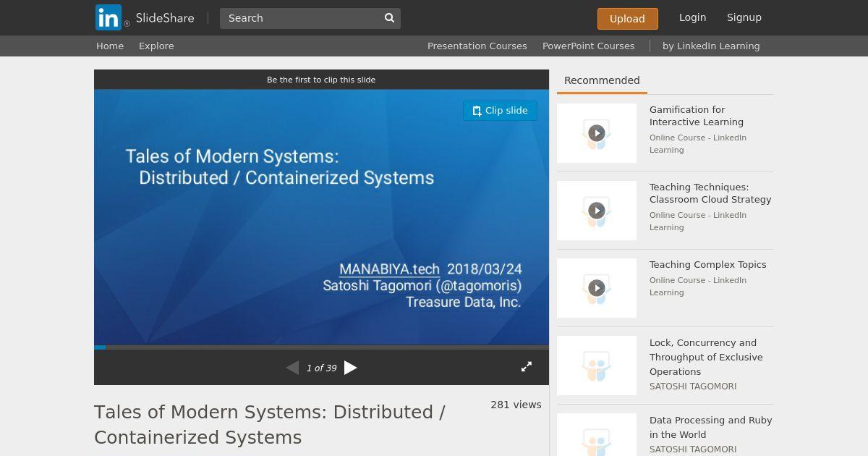Screen dimensions: 868x456
Task: Open Data Processing and Ruby thumbnail
Action: point(597,435)
